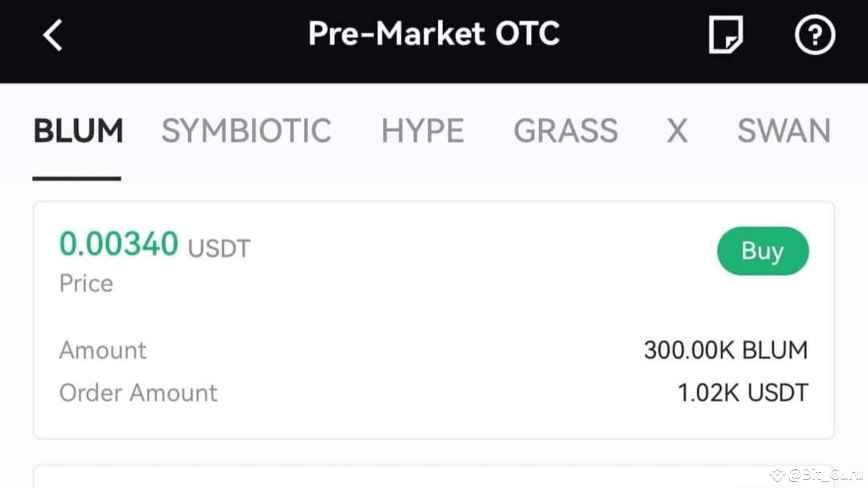The height and width of the screenshot is (488, 868).
Task: Select the Order Amount label
Action: coord(138,392)
